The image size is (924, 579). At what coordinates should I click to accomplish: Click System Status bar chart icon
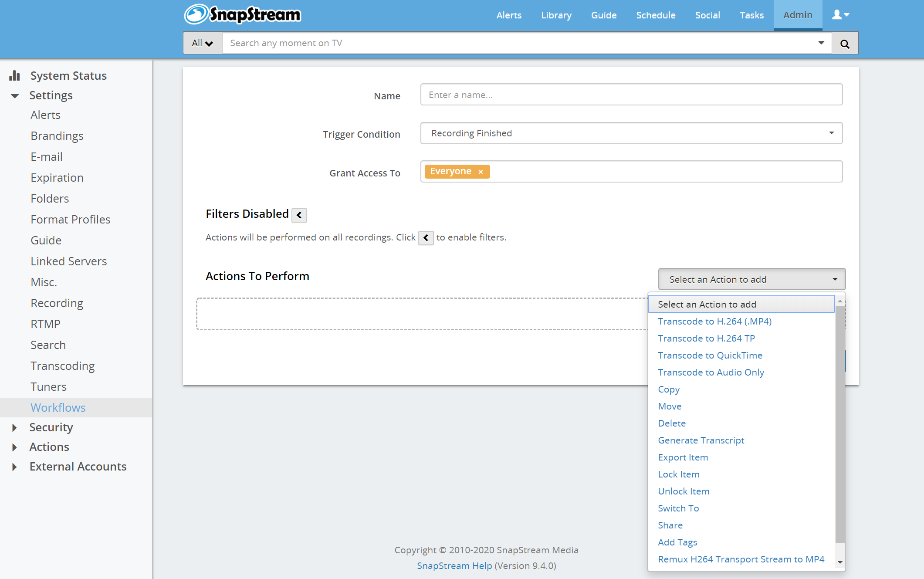(15, 76)
